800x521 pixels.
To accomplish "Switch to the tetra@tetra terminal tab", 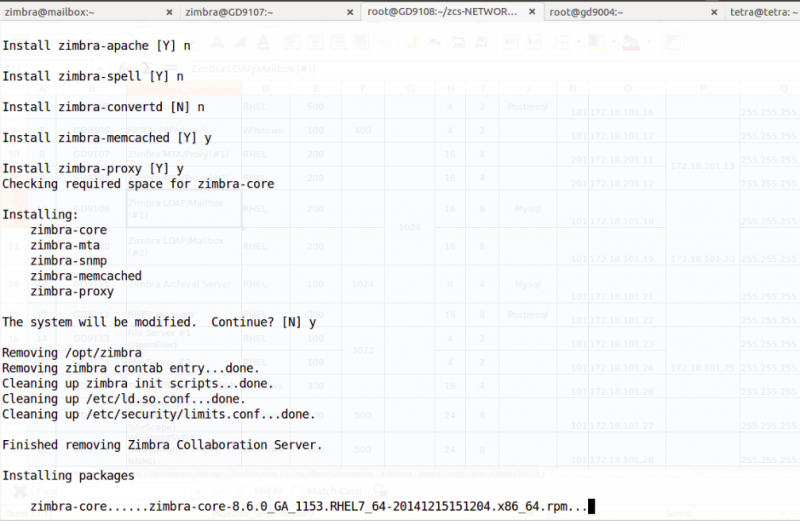I will pos(763,12).
